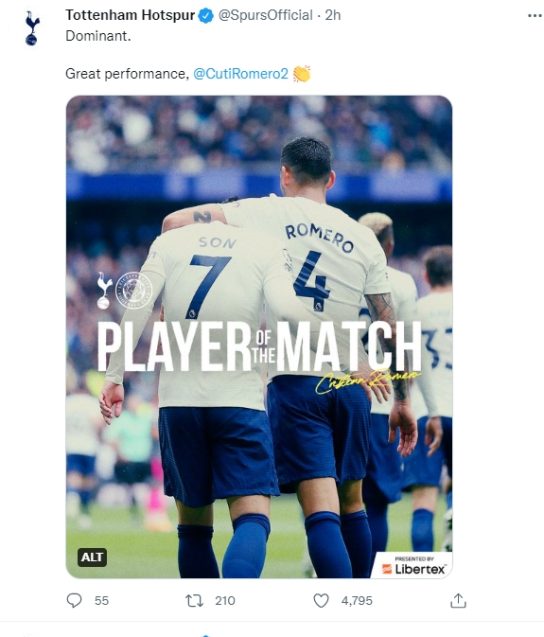Viewport: 544px width, 637px height.
Task: Open the Tottenham Hotspur display name
Action: [x=130, y=15]
